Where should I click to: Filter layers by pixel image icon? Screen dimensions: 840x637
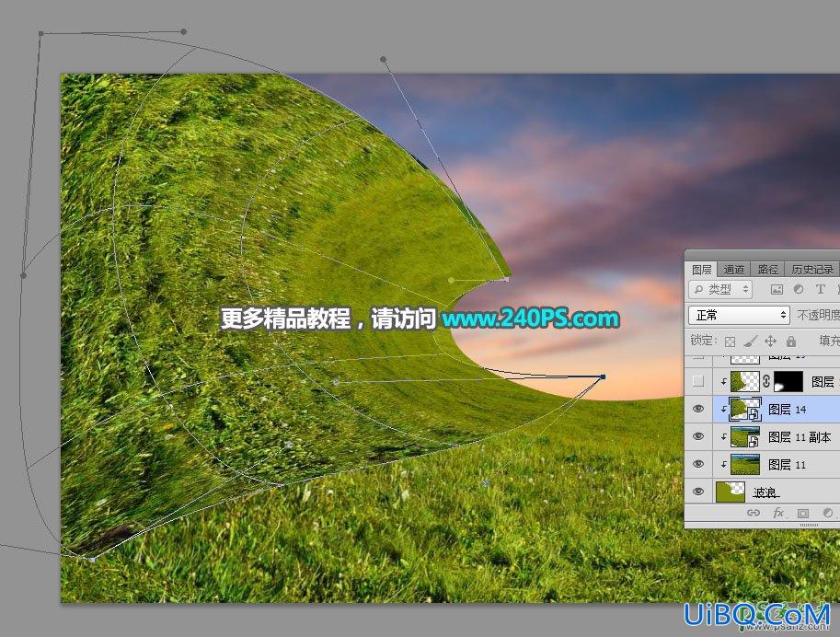[777, 290]
